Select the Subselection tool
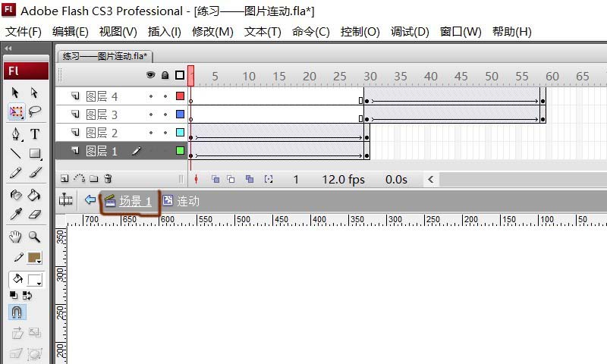The width and height of the screenshot is (607, 364). click(x=34, y=93)
